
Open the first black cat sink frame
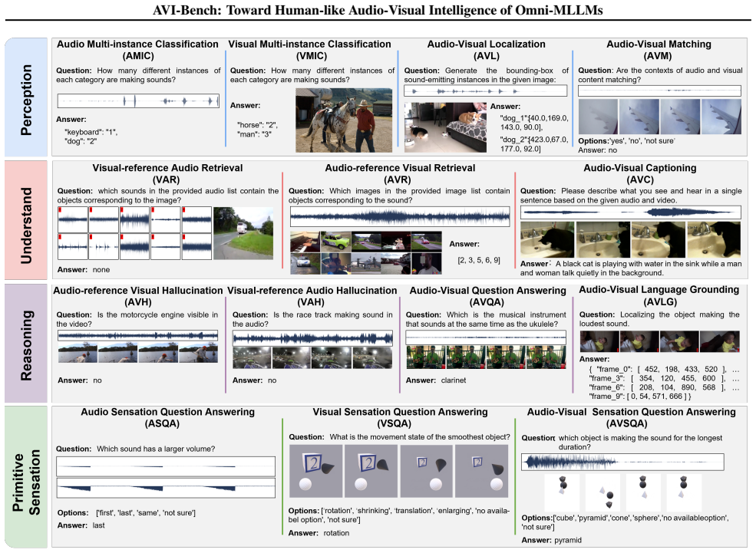click(x=547, y=240)
